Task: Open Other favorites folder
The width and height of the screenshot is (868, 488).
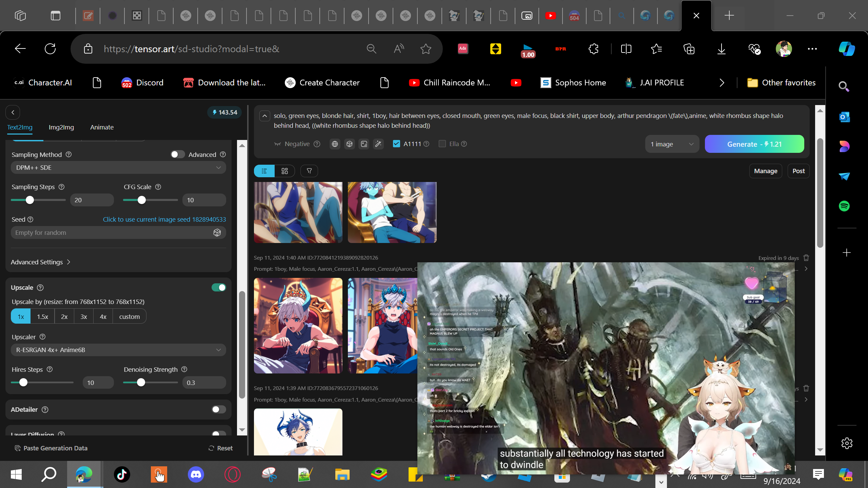Action: pos(782,83)
